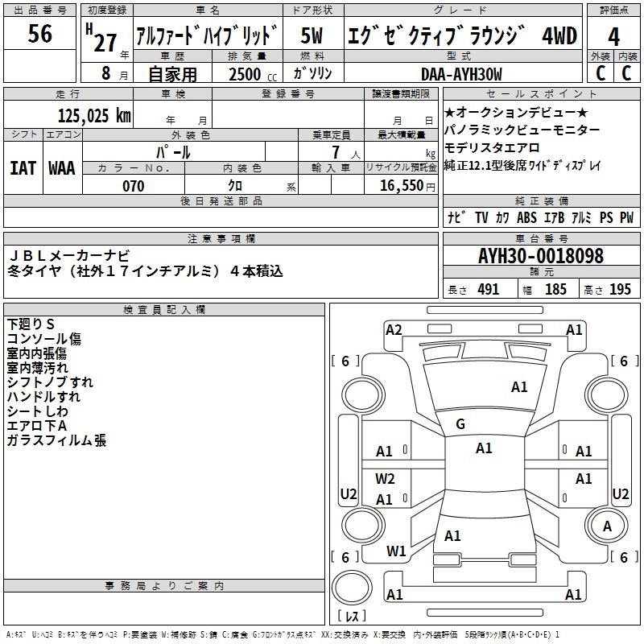Click the U2 mark on the diagram's left side
This screenshot has height=644, width=644.
(349, 493)
